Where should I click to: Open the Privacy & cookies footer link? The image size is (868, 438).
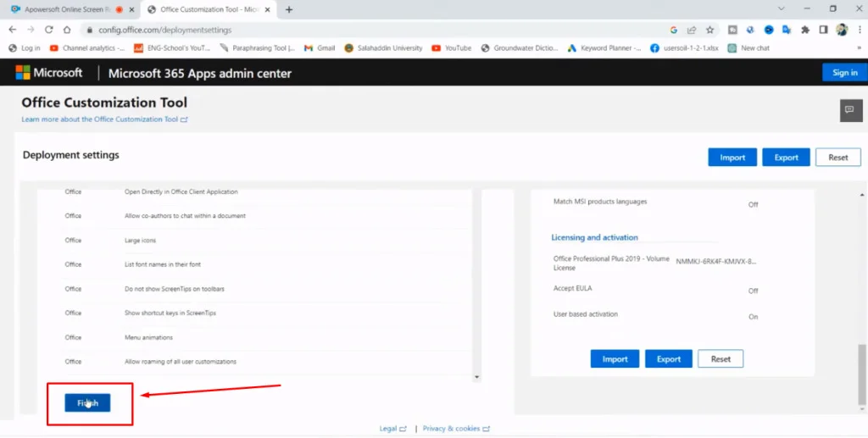(456, 429)
